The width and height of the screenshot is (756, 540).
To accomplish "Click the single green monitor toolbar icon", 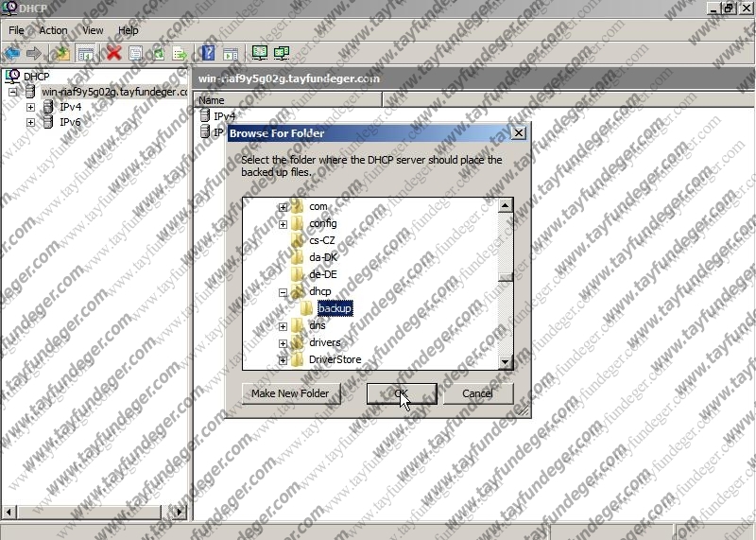I will (259, 53).
